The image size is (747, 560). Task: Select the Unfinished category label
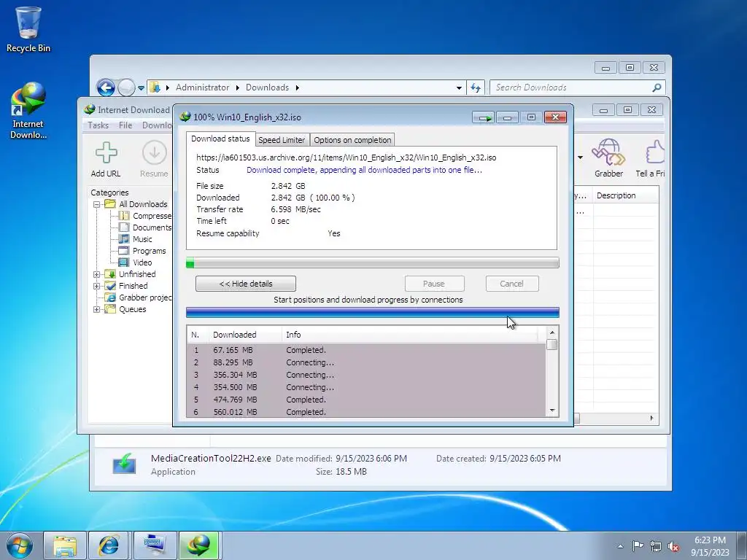(x=137, y=274)
